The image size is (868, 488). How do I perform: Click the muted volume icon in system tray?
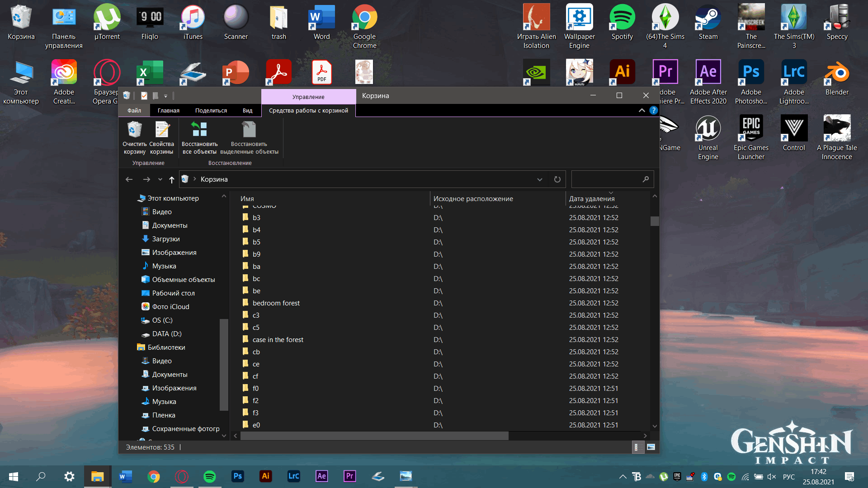point(771,477)
